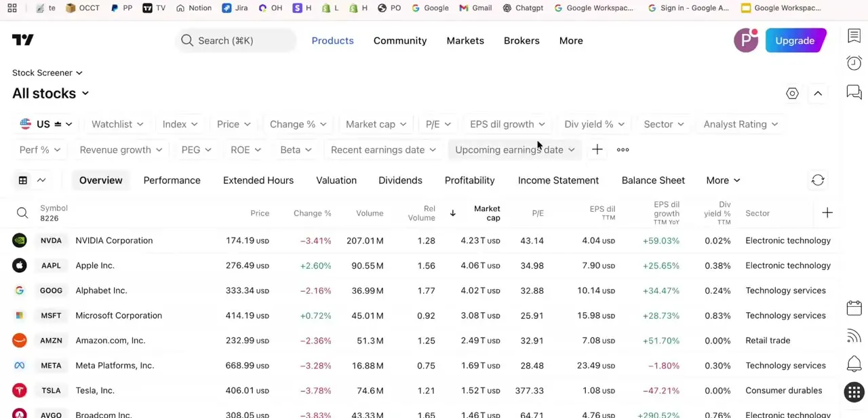The height and width of the screenshot is (418, 868).
Task: Open the Price filter dropdown
Action: [x=233, y=124]
